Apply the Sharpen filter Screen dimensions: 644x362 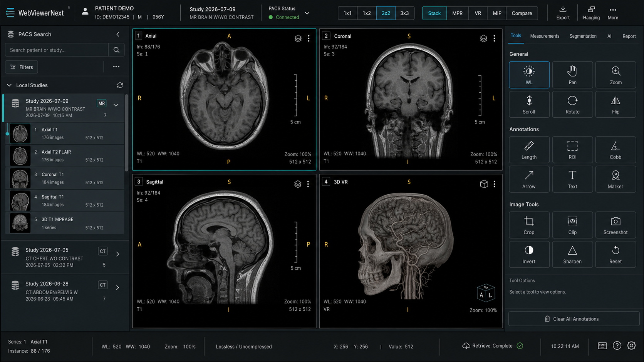coord(572,254)
